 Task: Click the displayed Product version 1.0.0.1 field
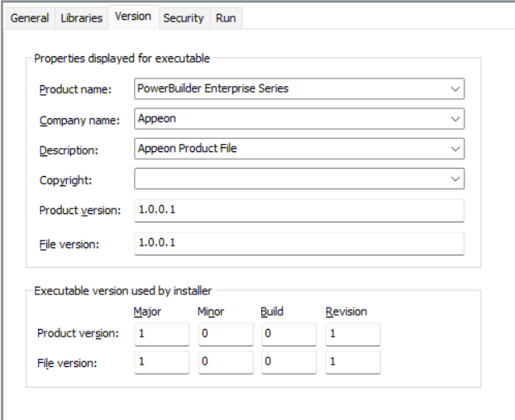[x=298, y=210]
